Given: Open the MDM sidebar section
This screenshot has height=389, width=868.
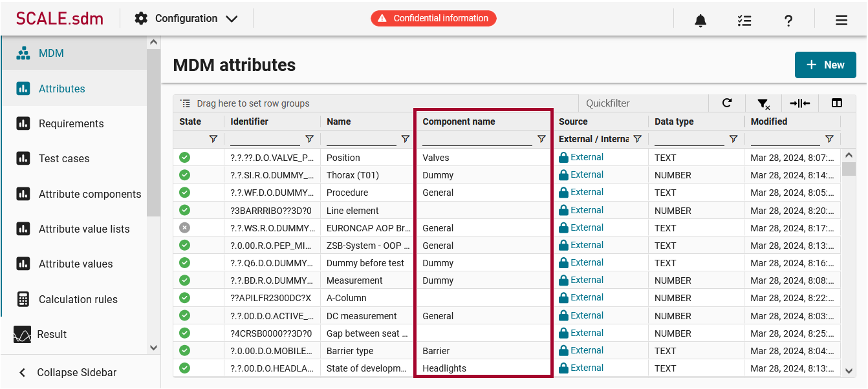Looking at the screenshot, I should [74, 53].
